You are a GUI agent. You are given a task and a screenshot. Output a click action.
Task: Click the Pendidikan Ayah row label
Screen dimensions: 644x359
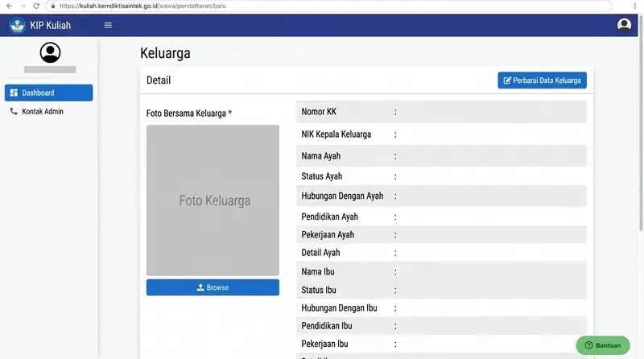329,217
